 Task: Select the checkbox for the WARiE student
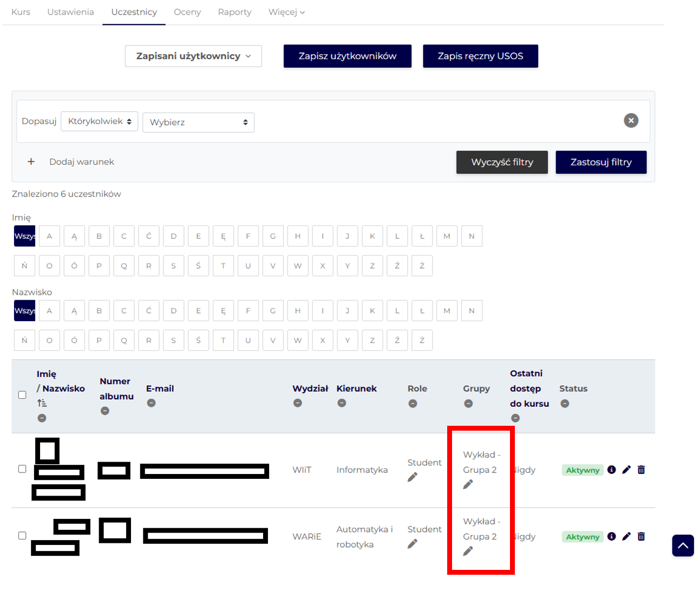[x=22, y=536]
